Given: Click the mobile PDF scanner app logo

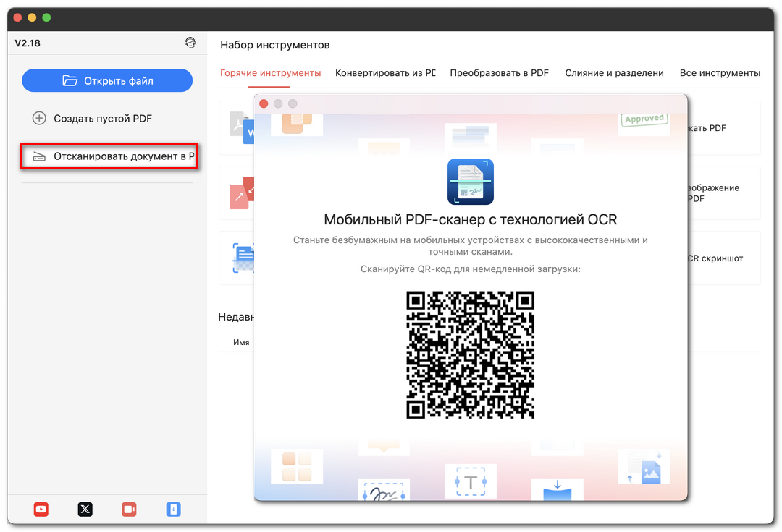Looking at the screenshot, I should click(x=471, y=181).
